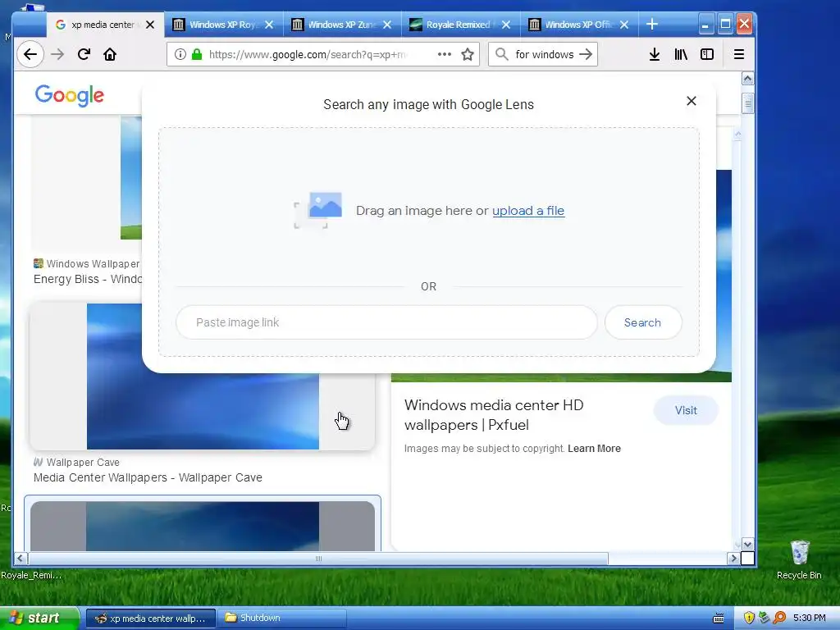Viewport: 840px width, 630px height.
Task: Reload the current page
Action: click(x=84, y=54)
